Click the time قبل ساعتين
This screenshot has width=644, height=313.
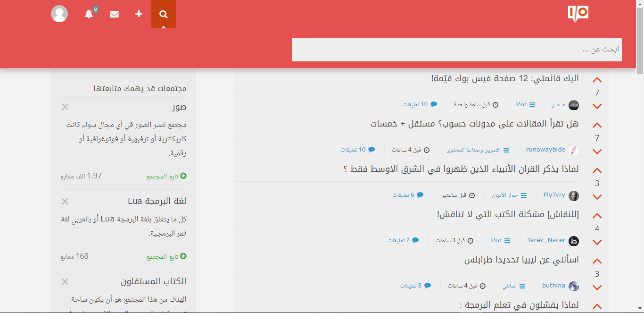click(x=458, y=195)
